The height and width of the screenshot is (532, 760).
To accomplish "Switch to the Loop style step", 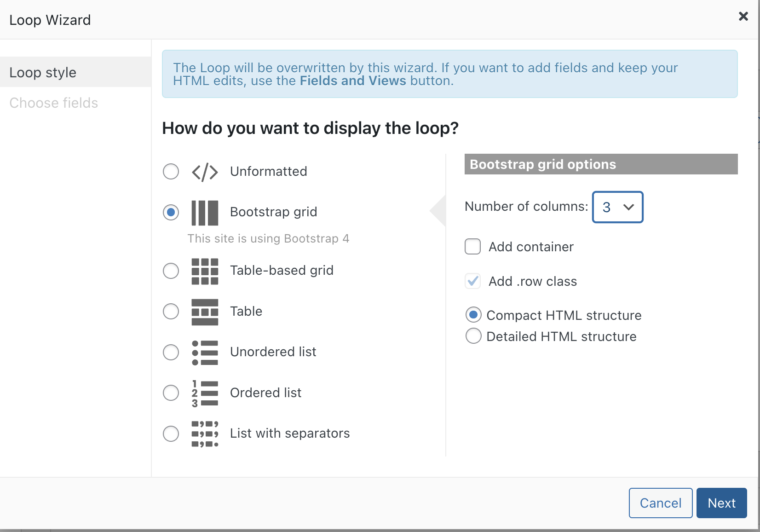I will [x=75, y=72].
